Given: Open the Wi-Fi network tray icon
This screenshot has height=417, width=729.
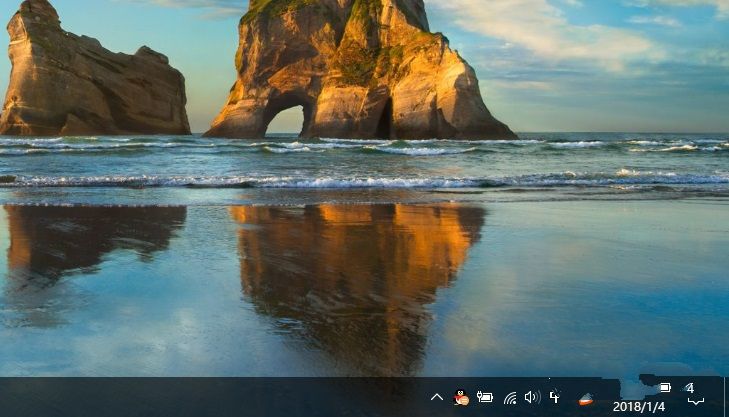Looking at the screenshot, I should coord(510,398).
